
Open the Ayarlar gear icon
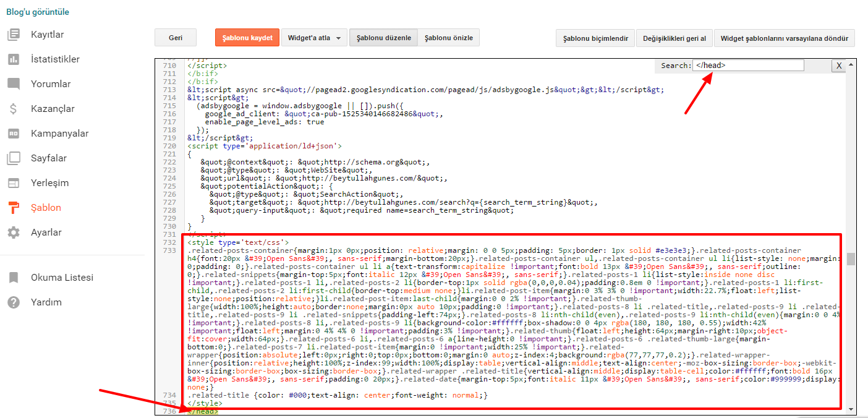[x=13, y=232]
